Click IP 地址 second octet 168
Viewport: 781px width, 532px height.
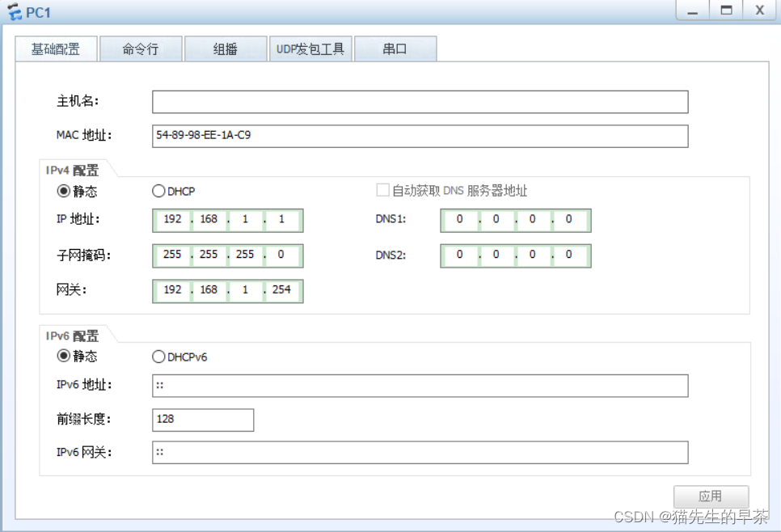click(209, 220)
